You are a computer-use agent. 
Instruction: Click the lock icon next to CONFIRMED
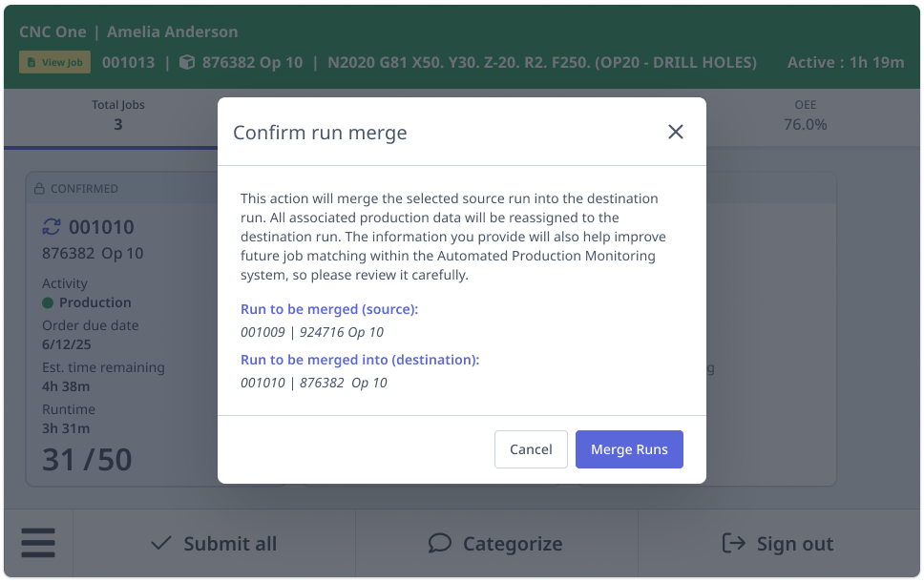point(39,189)
